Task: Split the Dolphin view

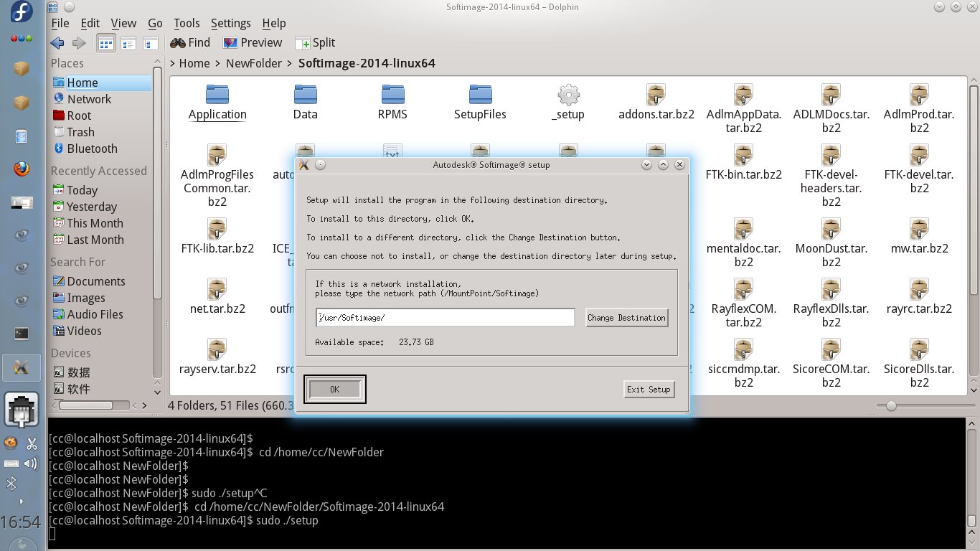Action: [x=315, y=43]
